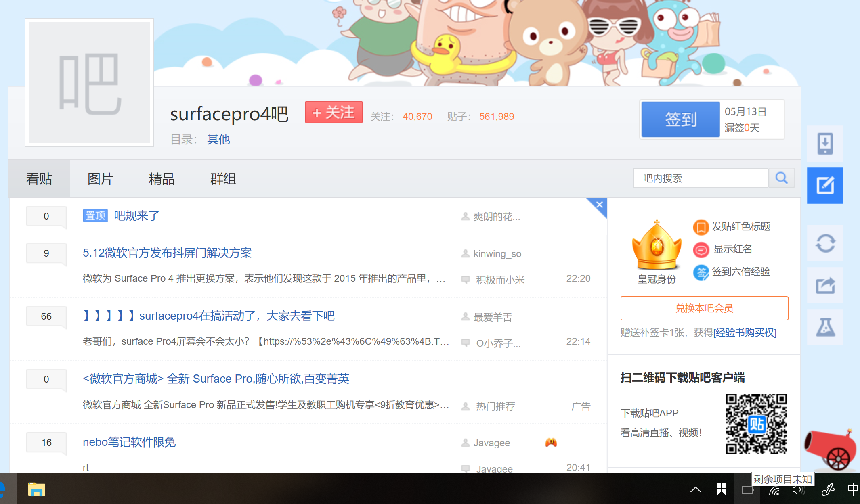Click author 爽朗的花...

[497, 217]
